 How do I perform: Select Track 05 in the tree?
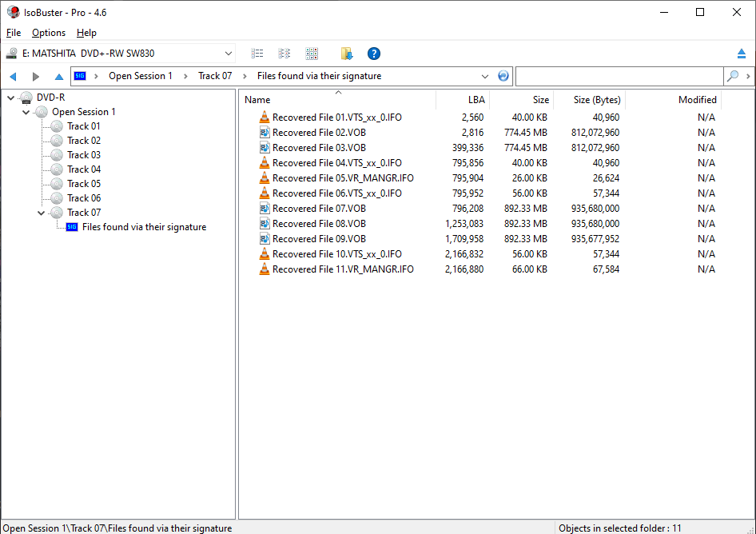[84, 184]
